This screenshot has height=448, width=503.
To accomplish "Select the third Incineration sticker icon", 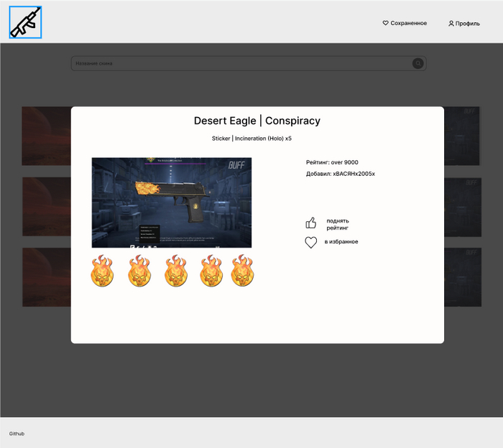I will coord(176,271).
